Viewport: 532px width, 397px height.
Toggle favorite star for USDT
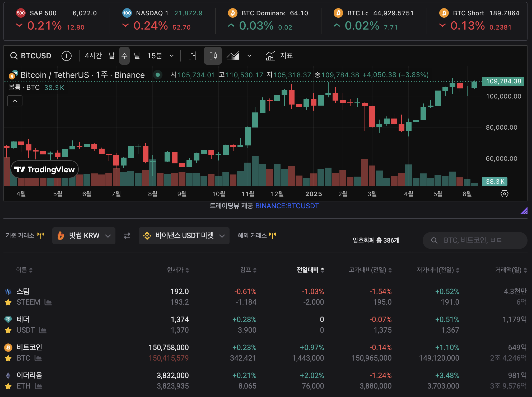coord(8,330)
